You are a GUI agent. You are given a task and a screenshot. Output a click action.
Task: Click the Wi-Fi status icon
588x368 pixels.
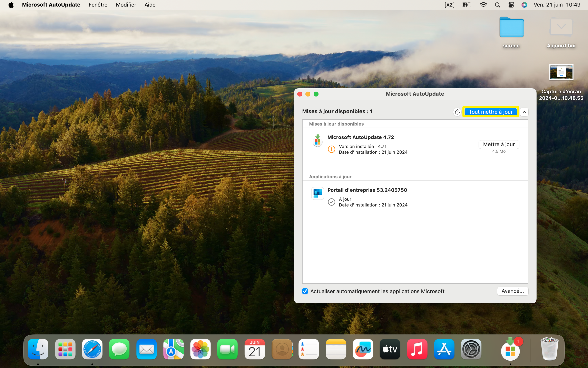click(483, 5)
